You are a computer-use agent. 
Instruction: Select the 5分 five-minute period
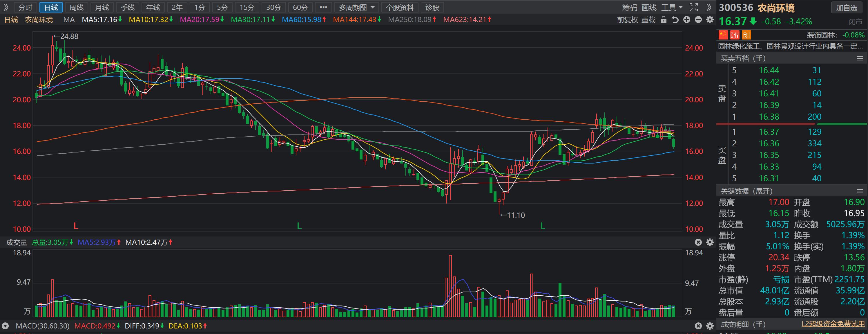coord(222,8)
